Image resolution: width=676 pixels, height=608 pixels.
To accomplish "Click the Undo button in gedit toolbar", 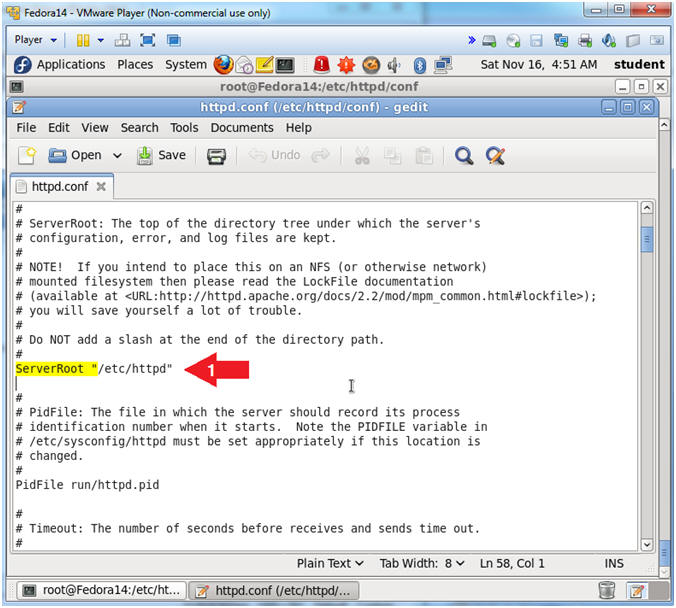I will click(275, 155).
